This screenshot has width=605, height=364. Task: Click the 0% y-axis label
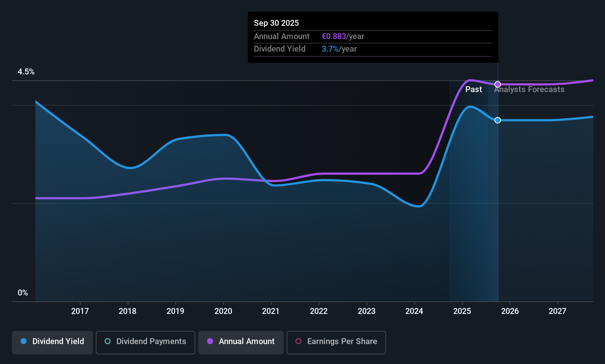pos(23,293)
